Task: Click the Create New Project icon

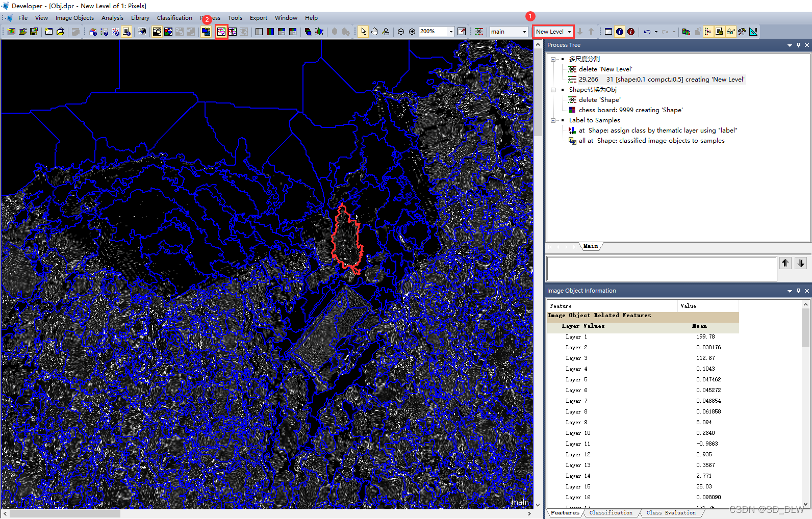Action: [11, 32]
